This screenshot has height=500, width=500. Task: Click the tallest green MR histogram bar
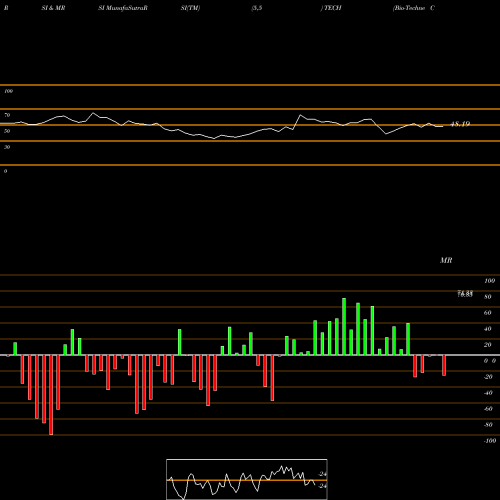(344, 327)
